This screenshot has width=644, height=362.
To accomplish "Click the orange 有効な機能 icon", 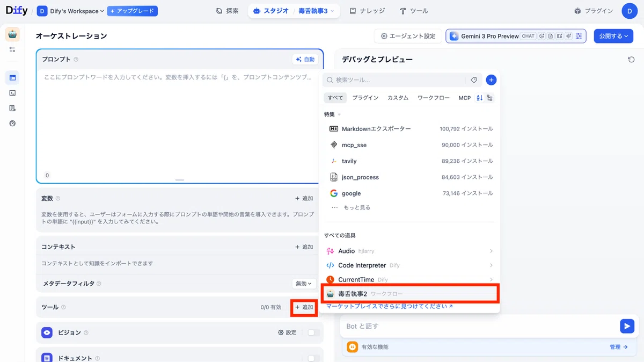I will 352,347.
